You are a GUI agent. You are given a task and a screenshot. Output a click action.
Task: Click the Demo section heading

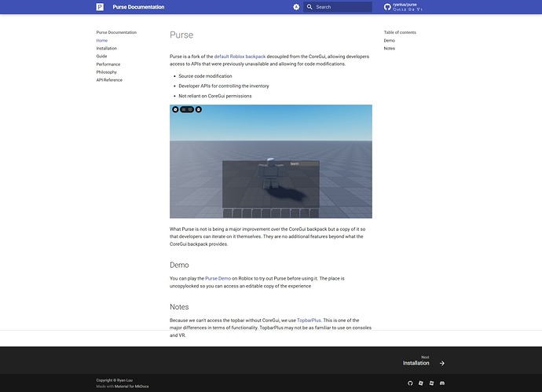179,266
